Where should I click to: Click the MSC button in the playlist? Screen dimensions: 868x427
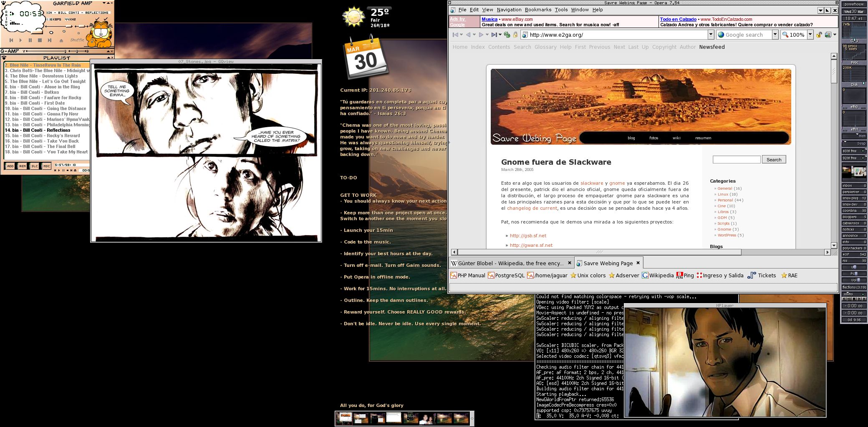(47, 166)
